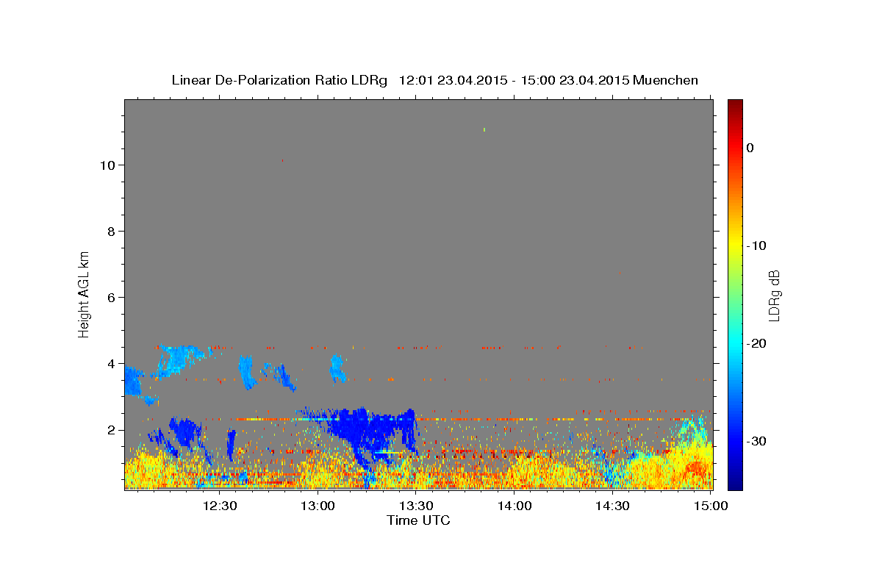Click the 'Muenchen' location in the title
882x588 pixels.
pyautogui.click(x=666, y=80)
